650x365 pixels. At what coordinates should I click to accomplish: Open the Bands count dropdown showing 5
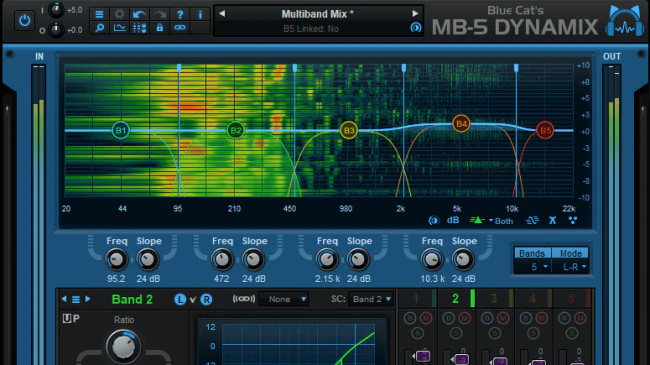click(x=534, y=267)
